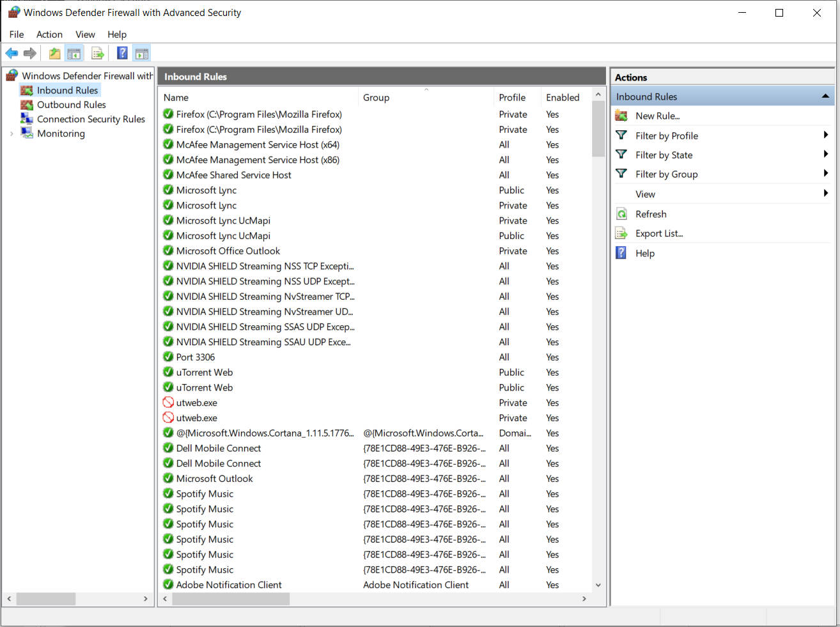
Task: Toggle the Show/Hide Action Pane icon
Action: tap(142, 54)
